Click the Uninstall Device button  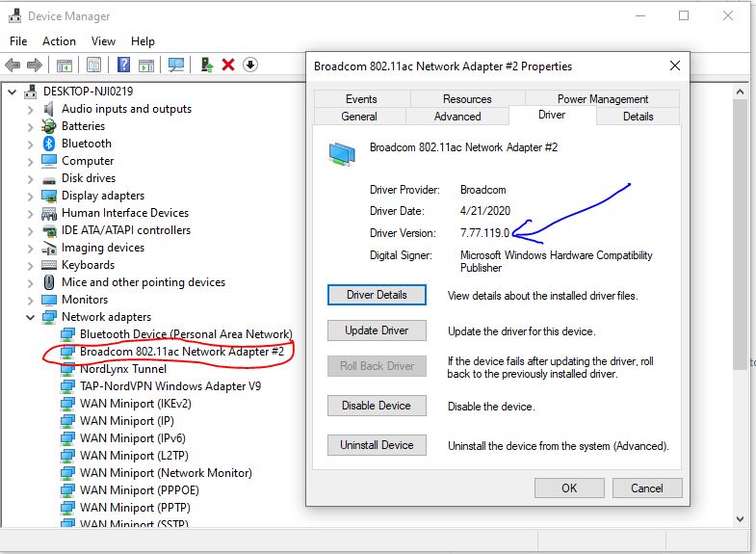377,445
